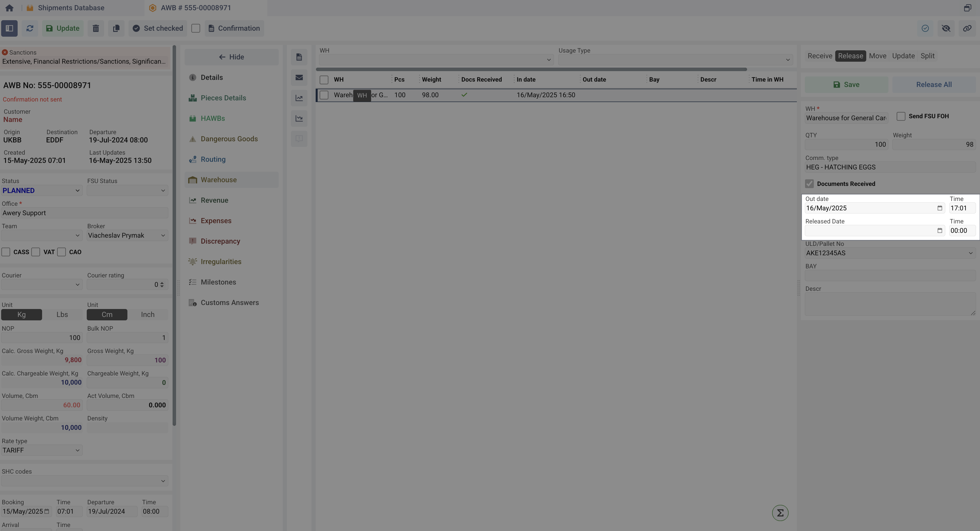Open the Out date calendar picker
The image size is (980, 531).
(939, 208)
